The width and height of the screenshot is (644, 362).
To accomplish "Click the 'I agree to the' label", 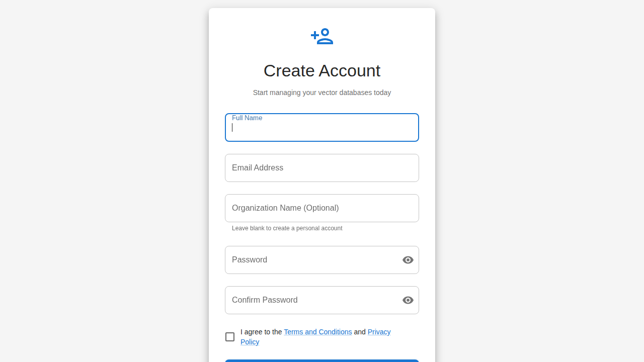I will click(x=261, y=332).
